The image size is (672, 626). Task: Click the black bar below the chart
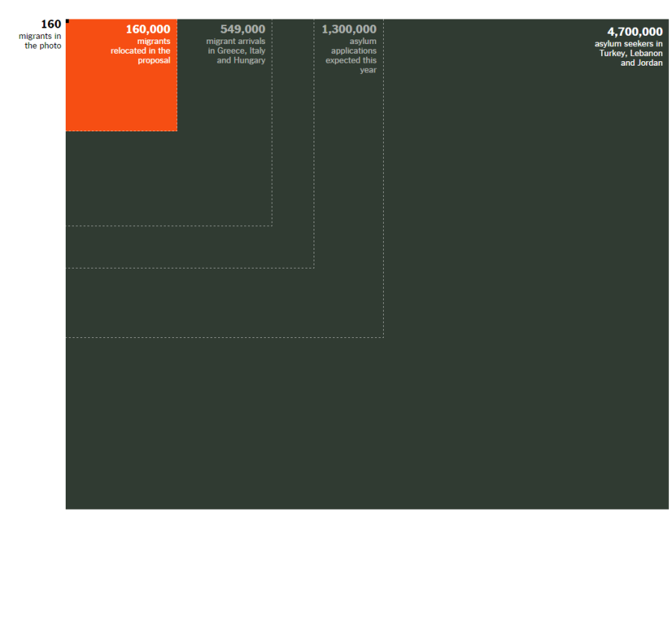(x=336, y=567)
